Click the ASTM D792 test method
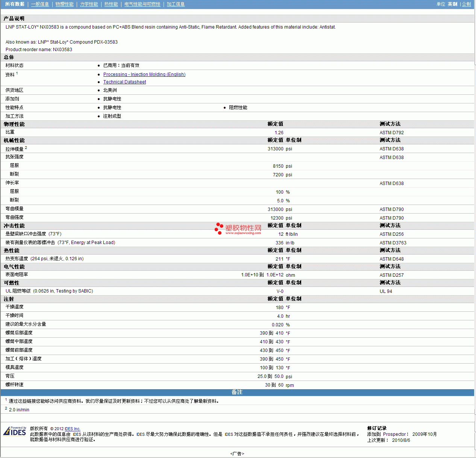 [x=392, y=133]
